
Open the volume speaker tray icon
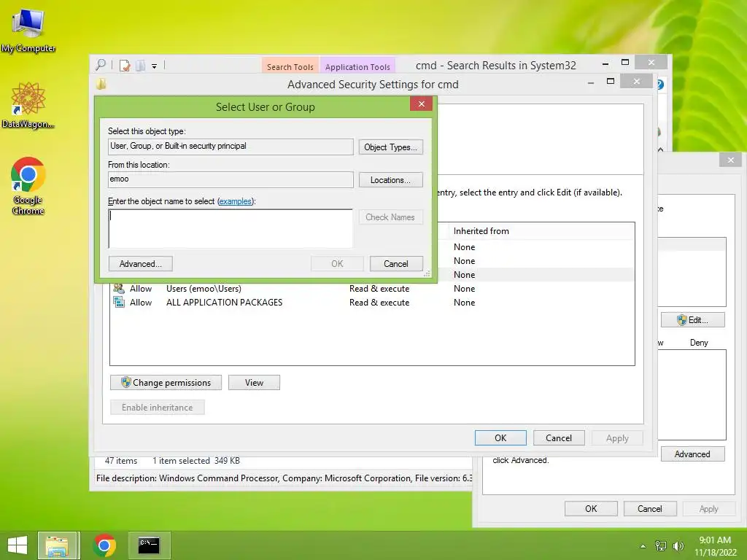(x=678, y=546)
